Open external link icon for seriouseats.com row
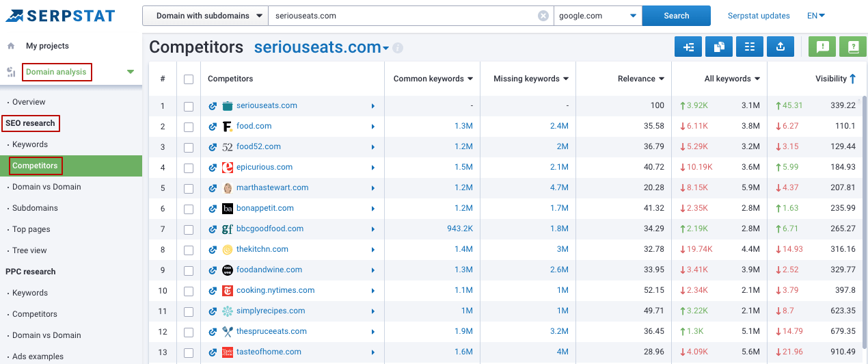 pyautogui.click(x=213, y=106)
